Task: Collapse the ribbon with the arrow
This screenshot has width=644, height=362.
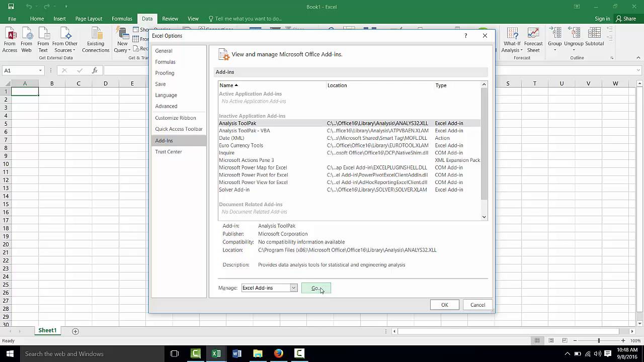Action: click(x=638, y=58)
